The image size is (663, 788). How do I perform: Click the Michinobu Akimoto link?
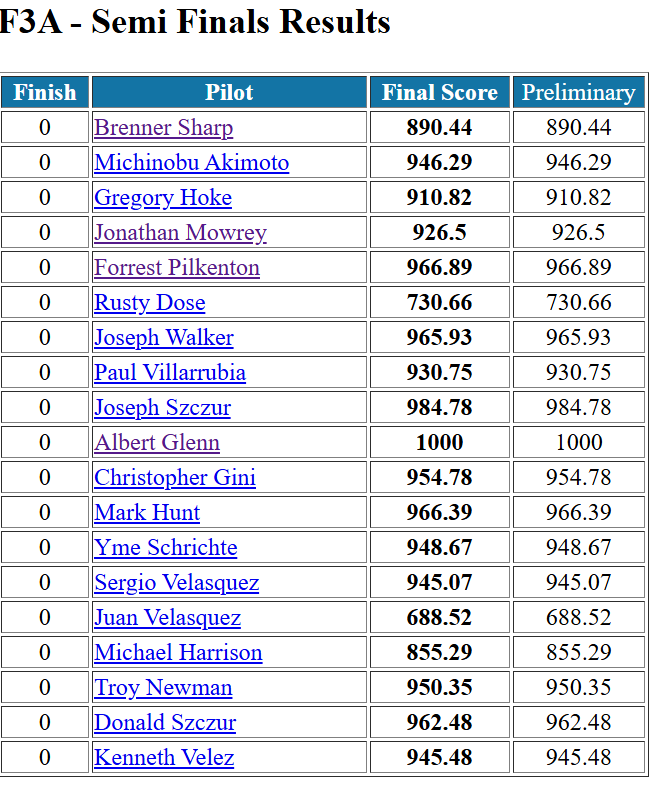pyautogui.click(x=191, y=163)
